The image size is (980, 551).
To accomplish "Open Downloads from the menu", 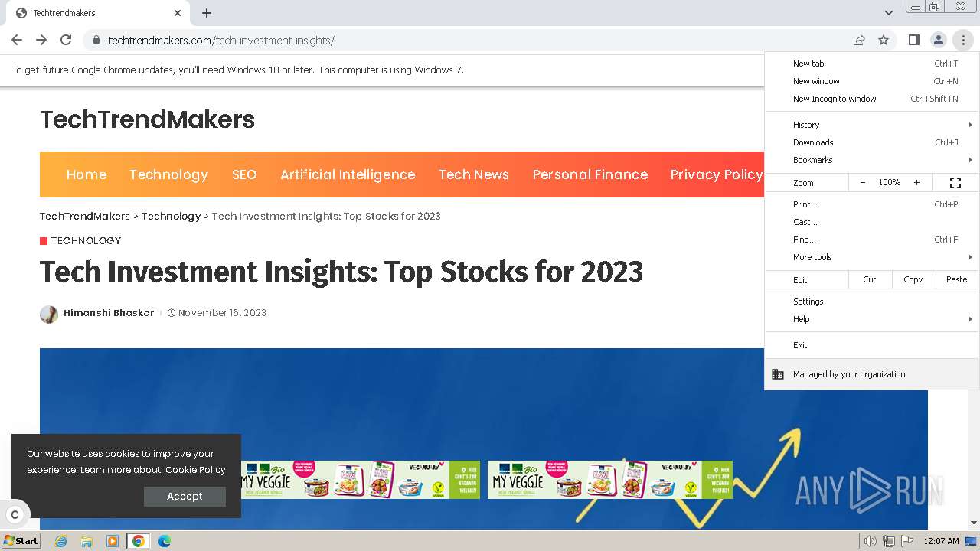I will pyautogui.click(x=872, y=142).
